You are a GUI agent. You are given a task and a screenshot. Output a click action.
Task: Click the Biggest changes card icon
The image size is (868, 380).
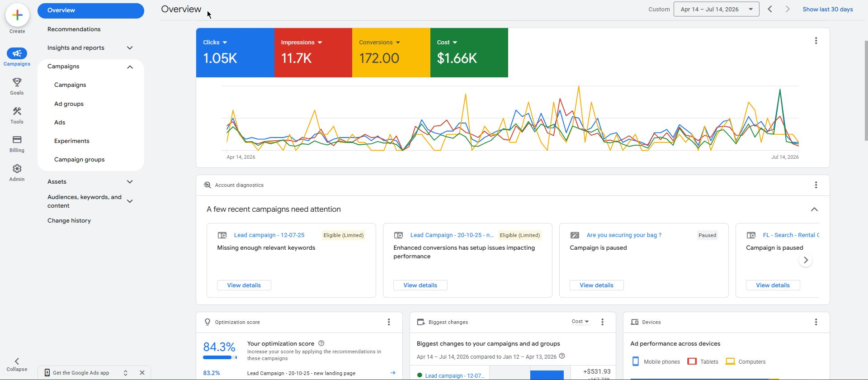[421, 322]
